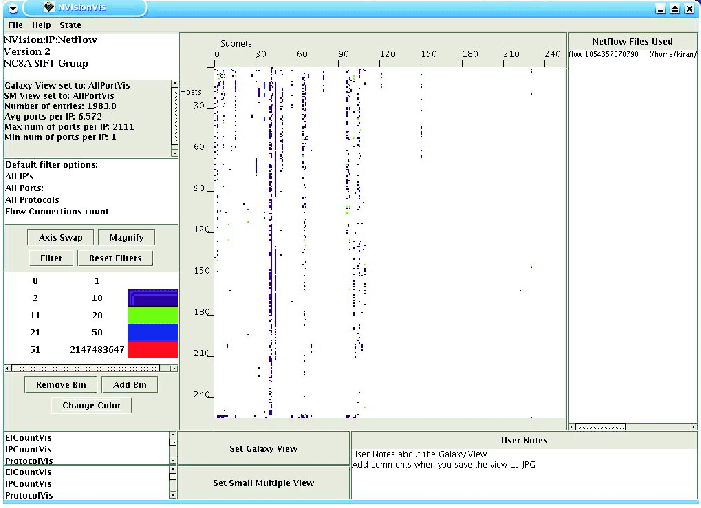Click the NVisionVis application logo icon

pyautogui.click(x=46, y=8)
